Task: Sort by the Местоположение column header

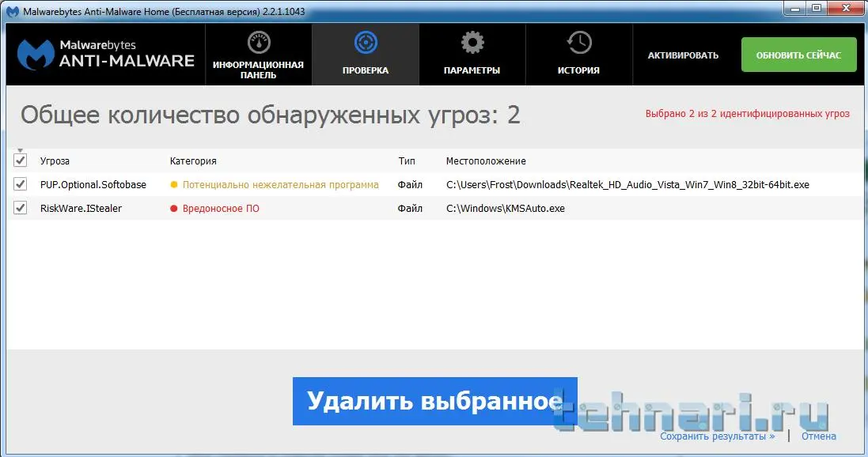Action: [x=486, y=161]
